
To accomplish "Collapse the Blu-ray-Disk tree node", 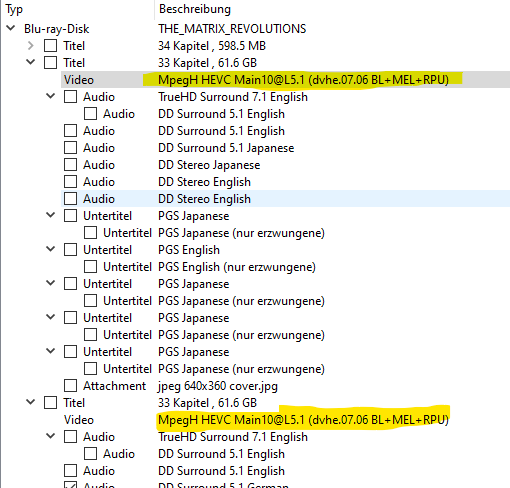I will coord(11,28).
